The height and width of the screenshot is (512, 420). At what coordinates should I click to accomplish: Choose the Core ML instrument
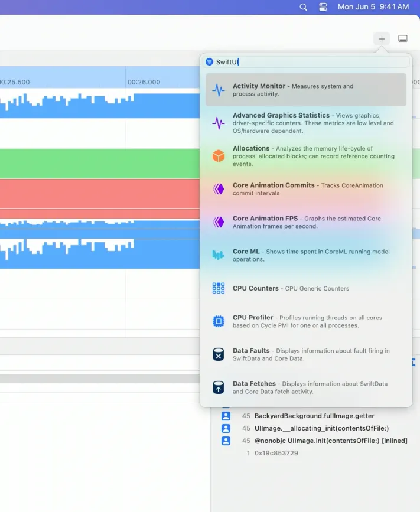tap(306, 255)
